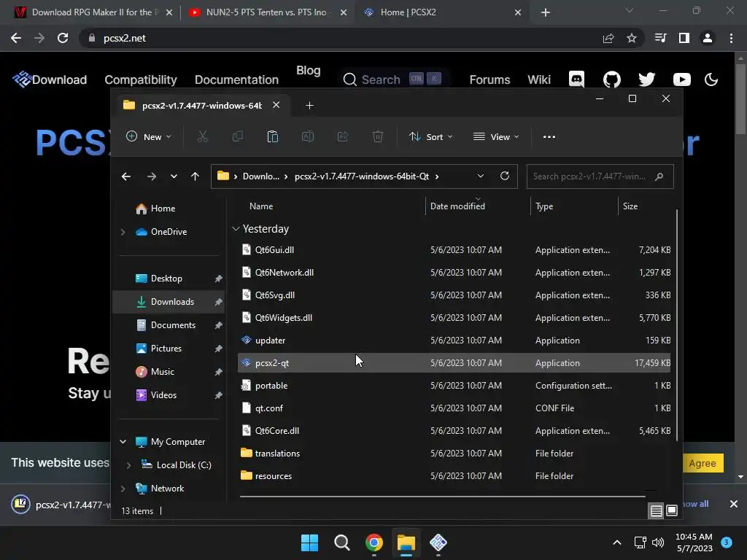Viewport: 747px width, 560px height.
Task: Open recent locations dropdown arrow
Action: point(174,176)
